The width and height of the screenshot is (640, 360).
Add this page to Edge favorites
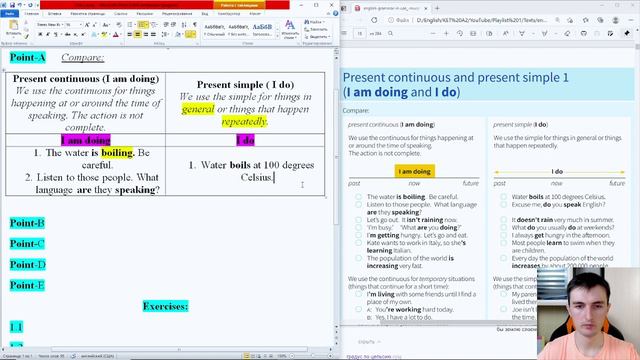(x=570, y=20)
